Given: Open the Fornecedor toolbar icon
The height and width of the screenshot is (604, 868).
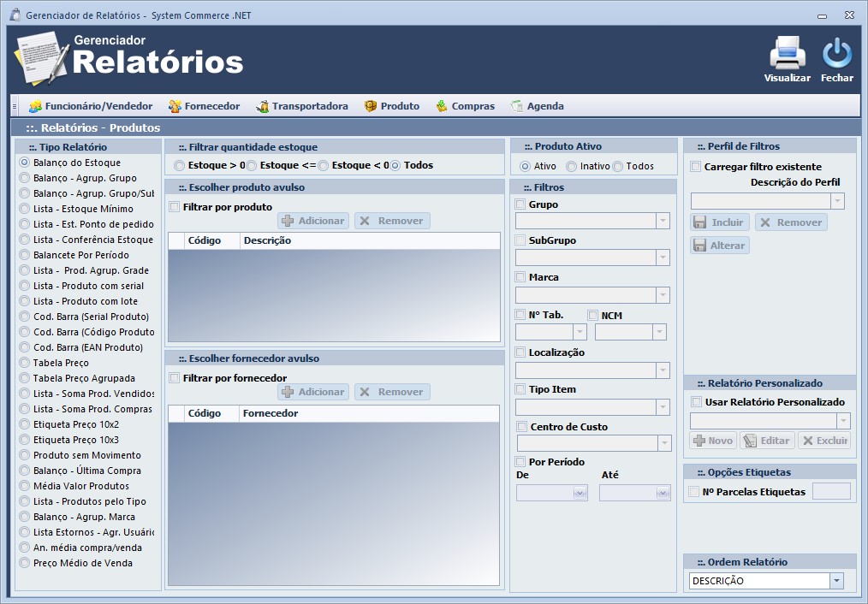Looking at the screenshot, I should [175, 106].
